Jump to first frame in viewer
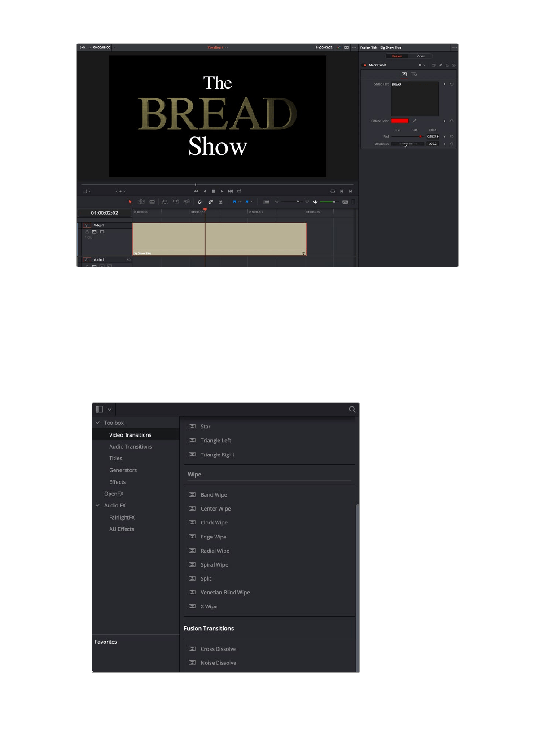535x756 pixels. point(196,191)
